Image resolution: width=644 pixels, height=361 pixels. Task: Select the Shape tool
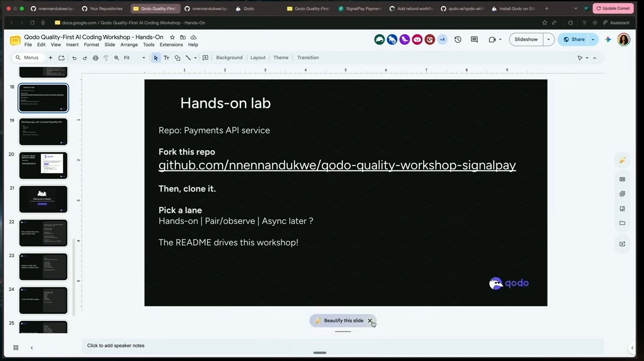tap(178, 58)
